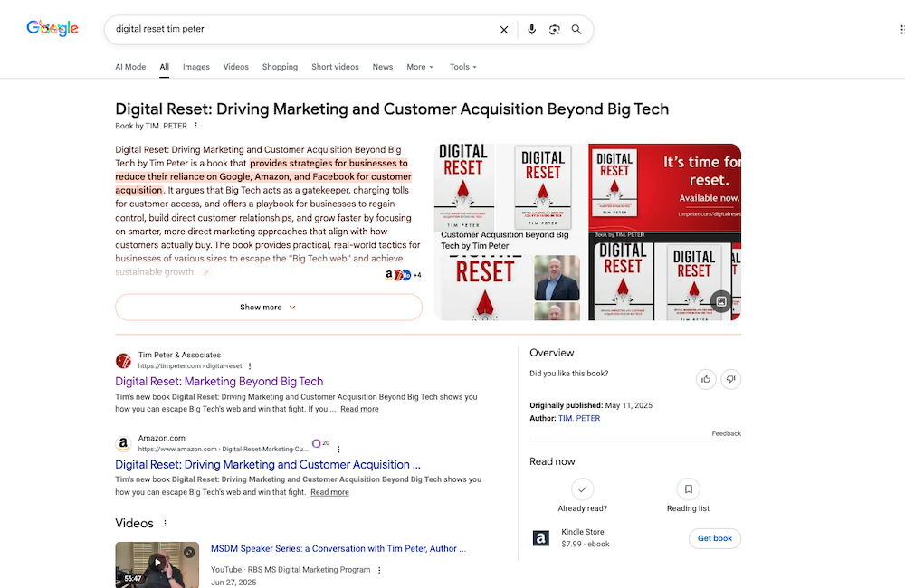Open Tim Peter portrait photo thumbnail
Image resolution: width=905 pixels, height=588 pixels.
tap(557, 278)
